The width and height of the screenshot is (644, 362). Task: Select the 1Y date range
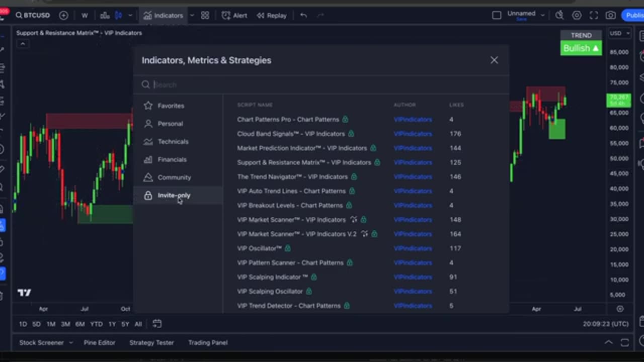pyautogui.click(x=112, y=324)
